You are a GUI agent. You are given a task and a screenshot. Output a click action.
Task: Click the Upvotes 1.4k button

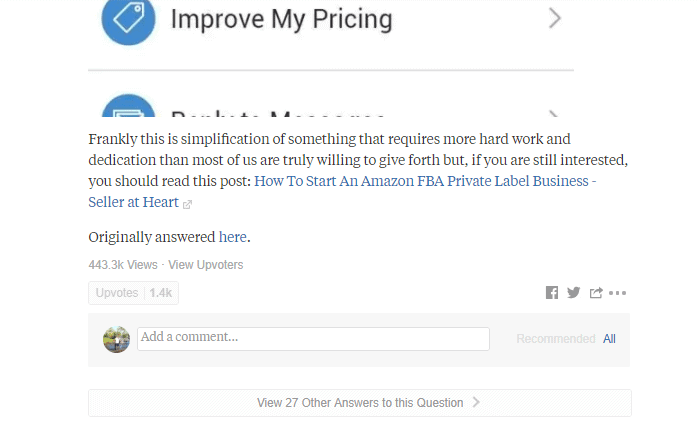134,293
